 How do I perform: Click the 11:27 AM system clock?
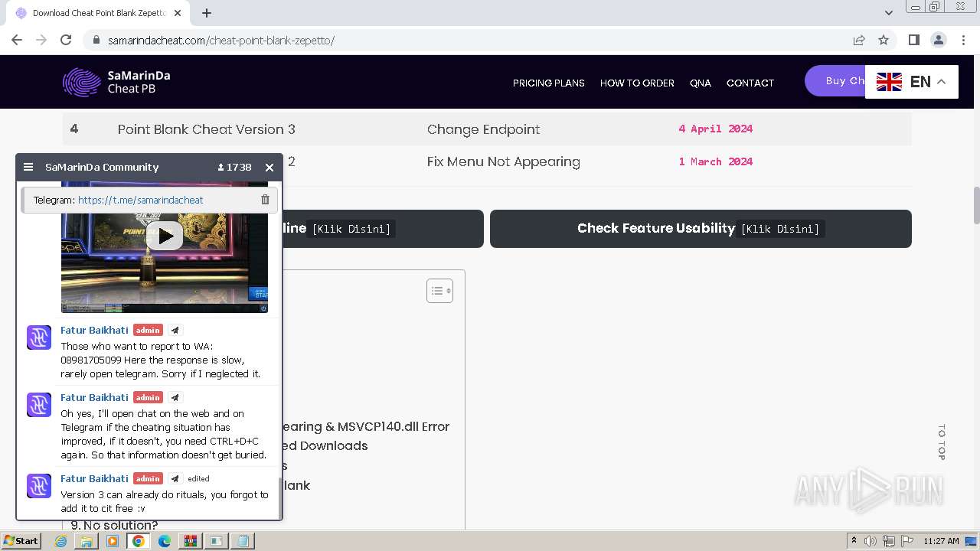(942, 541)
